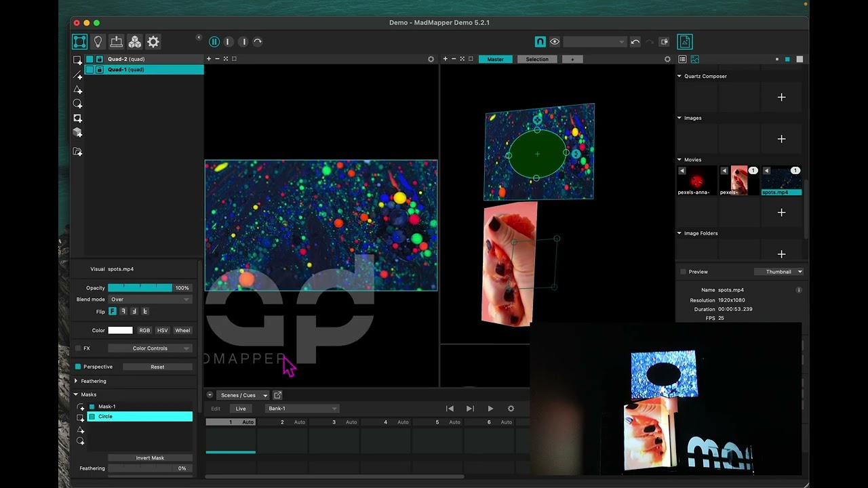Open the Thumbnail preview mode dropdown
868x488 pixels.
point(779,272)
